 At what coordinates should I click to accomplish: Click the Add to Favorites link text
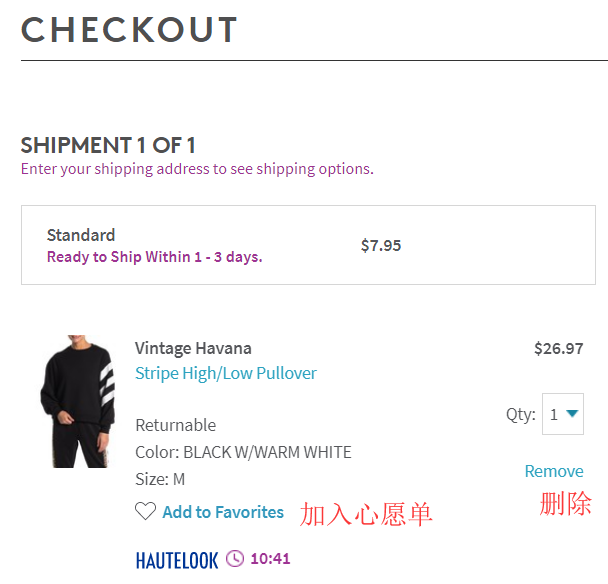223,512
